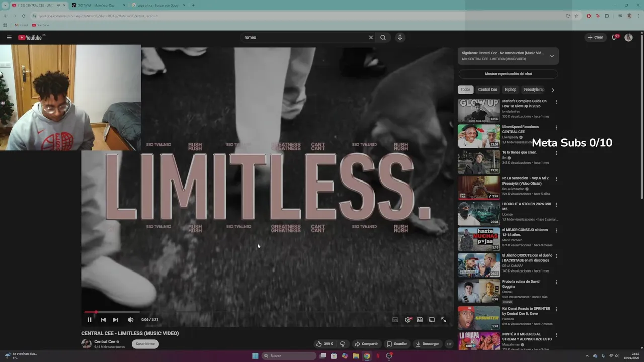Go to the previous video
Image resolution: width=644 pixels, height=362 pixels.
pos(103,320)
